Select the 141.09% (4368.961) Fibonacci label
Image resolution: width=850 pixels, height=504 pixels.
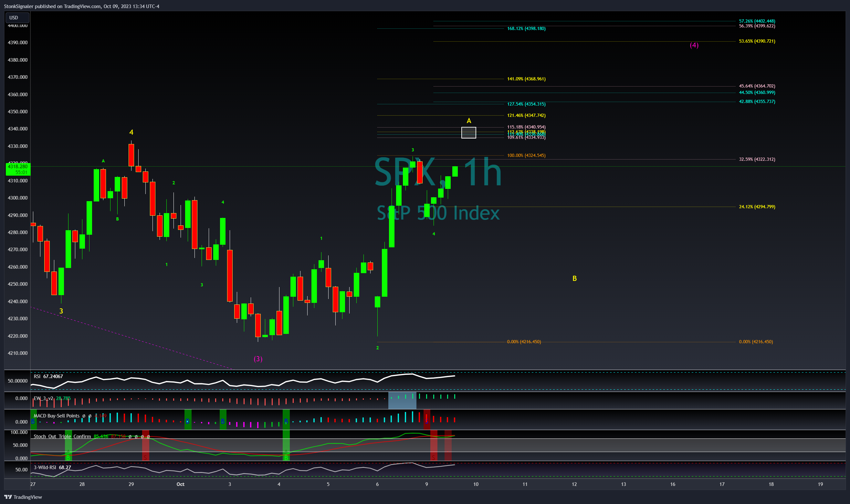[x=526, y=79]
